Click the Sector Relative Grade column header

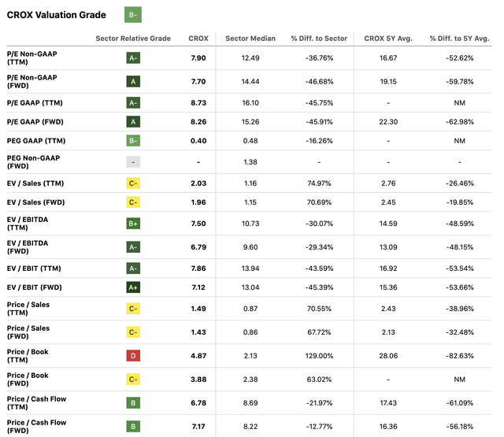133,38
